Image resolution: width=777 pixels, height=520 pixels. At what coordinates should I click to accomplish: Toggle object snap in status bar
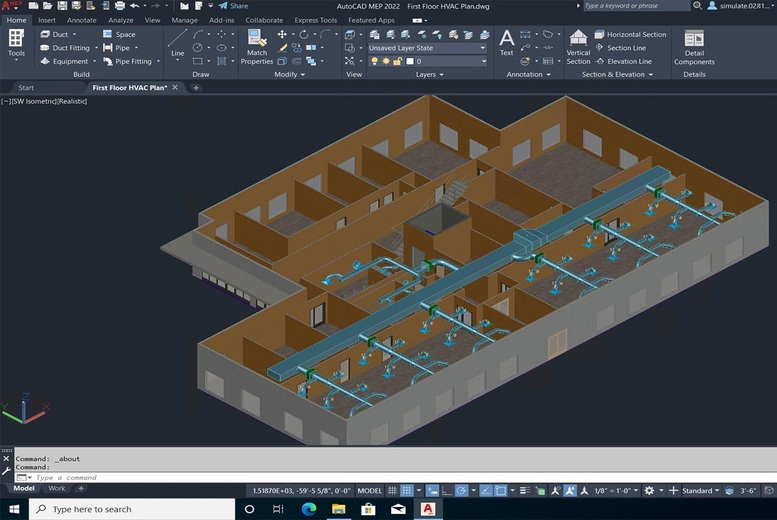coord(500,491)
